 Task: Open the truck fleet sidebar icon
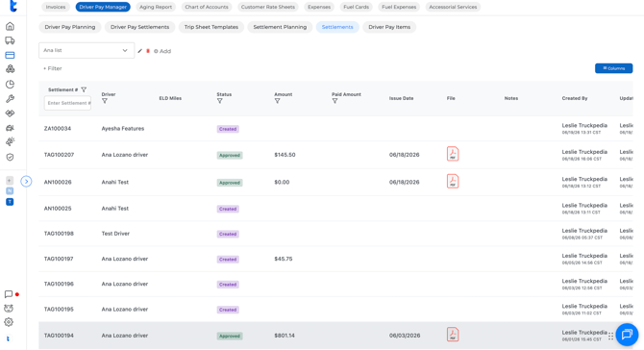(x=10, y=40)
